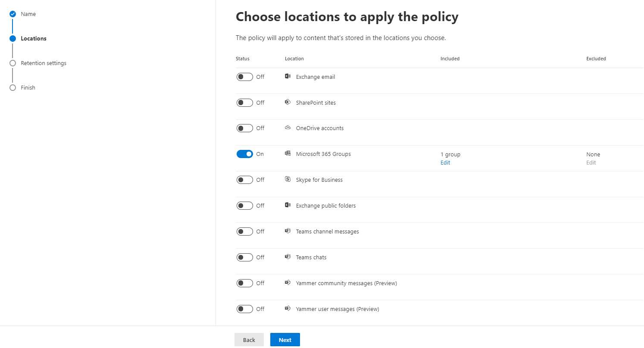Click the Microsoft 365 Groups icon
The height and width of the screenshot is (348, 644).
point(288,153)
